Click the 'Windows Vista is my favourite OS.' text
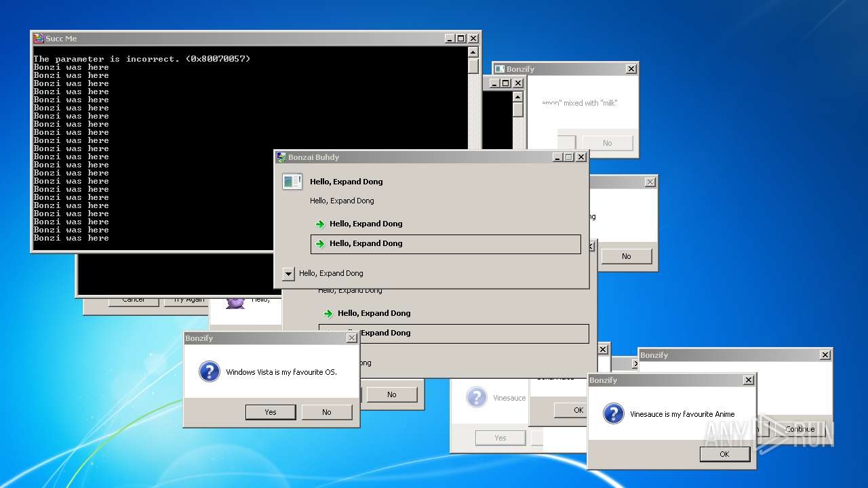Image resolution: width=868 pixels, height=488 pixels. [x=281, y=372]
